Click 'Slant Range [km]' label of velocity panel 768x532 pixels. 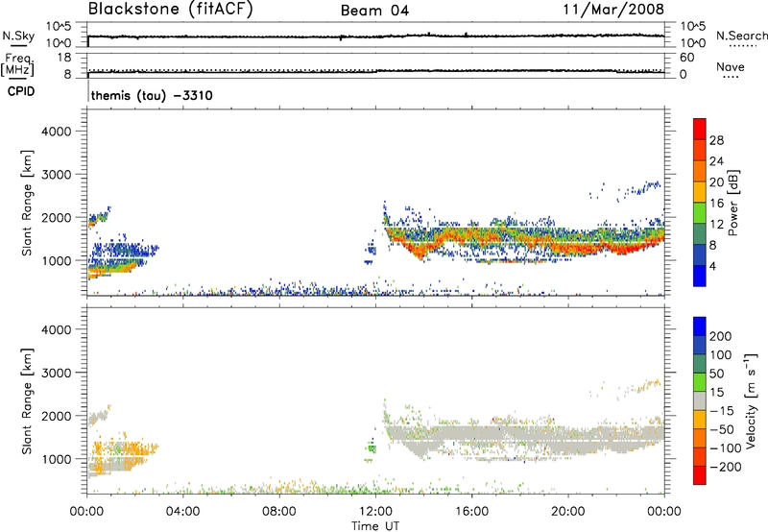[27, 400]
